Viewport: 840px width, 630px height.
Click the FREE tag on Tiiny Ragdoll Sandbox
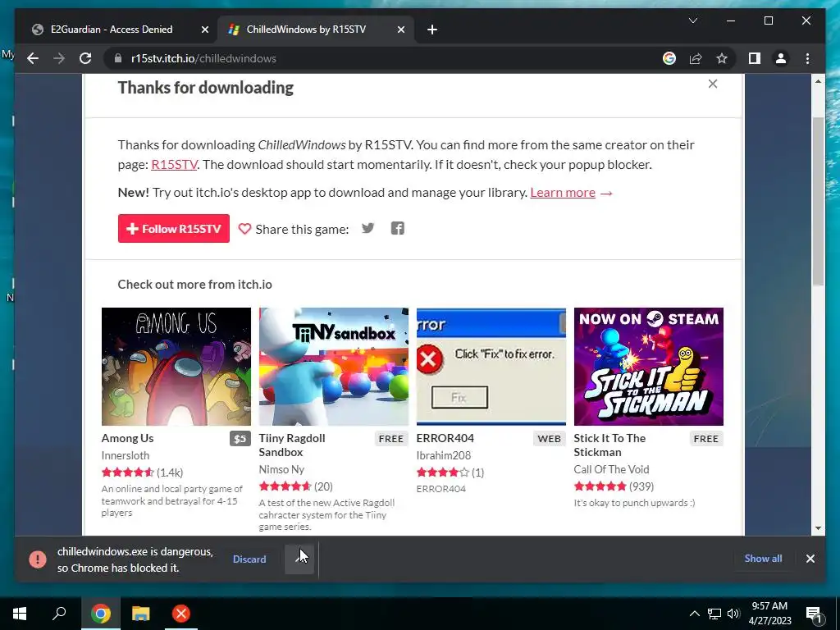click(x=391, y=439)
